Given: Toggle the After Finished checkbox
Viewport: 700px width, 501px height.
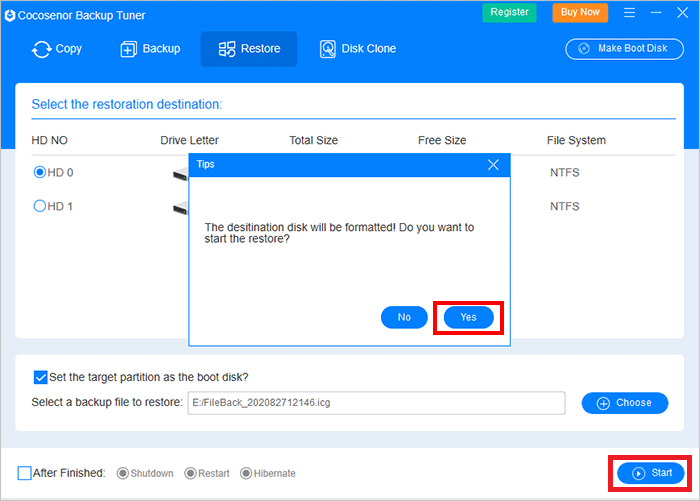Looking at the screenshot, I should (25, 473).
